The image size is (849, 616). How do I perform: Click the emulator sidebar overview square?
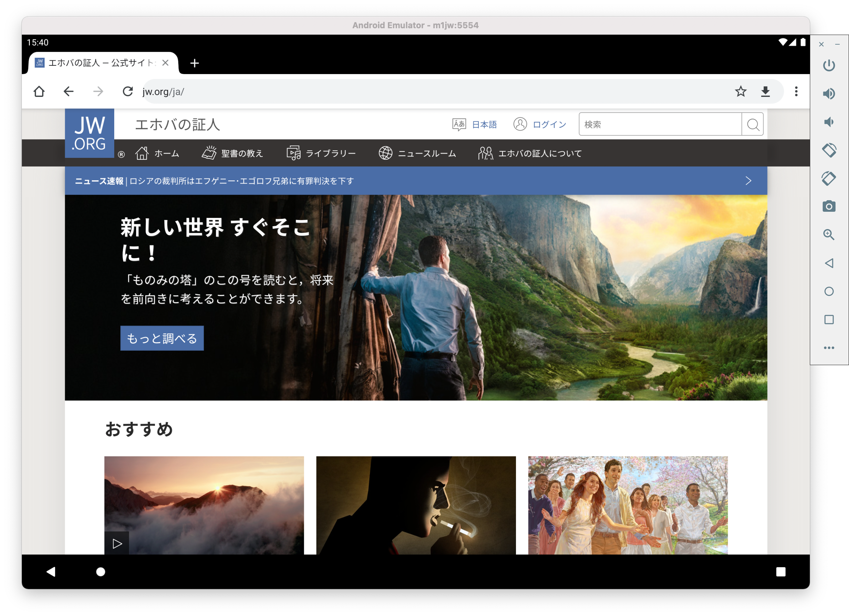pos(829,319)
